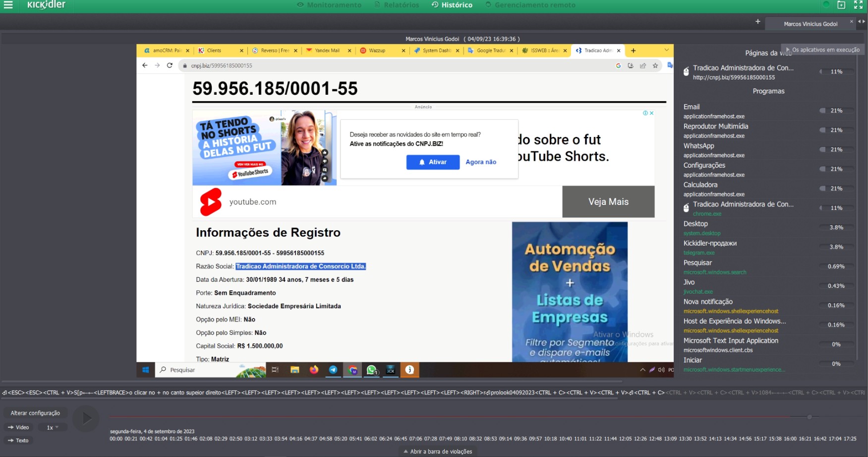Open Chrome from the taskbar
Screen dimensions: 868x457
pos(352,370)
